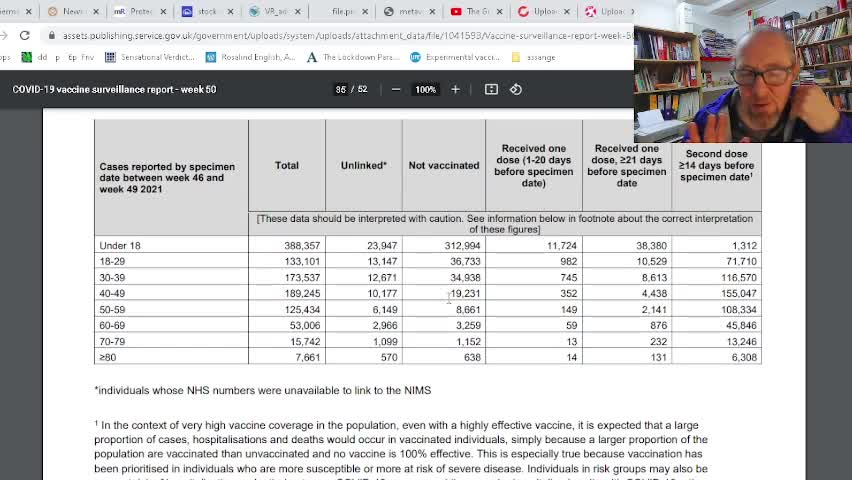The height and width of the screenshot is (480, 852).
Task: Click the 70-79 second dose value 13,246
Action: [x=741, y=341]
